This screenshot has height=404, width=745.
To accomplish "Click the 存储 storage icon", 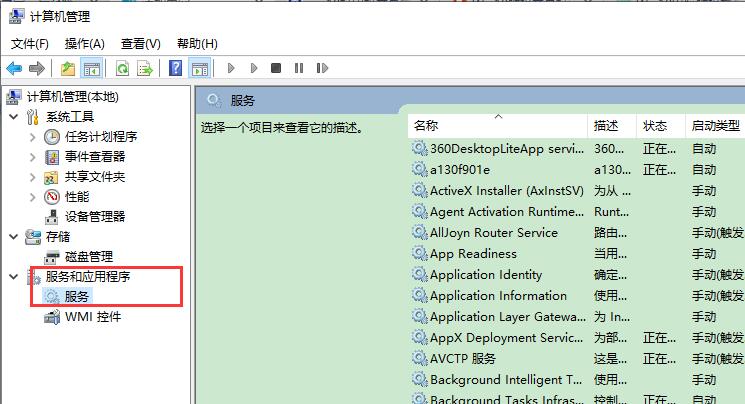I will pyautogui.click(x=33, y=237).
